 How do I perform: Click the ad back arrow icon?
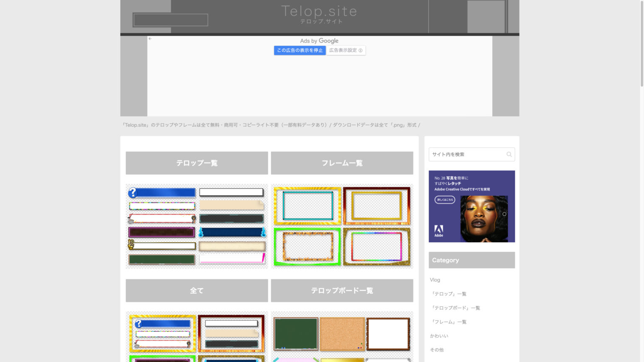coord(150,39)
